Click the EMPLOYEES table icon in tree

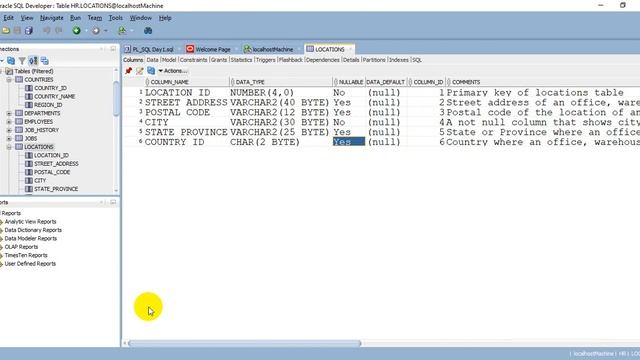pos(19,122)
